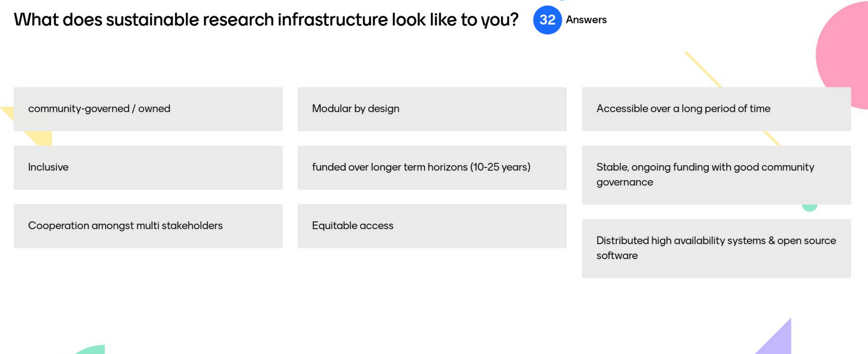Click the green semicircle shape at bottom left
Viewport: 868px width, 354px height.
[92, 350]
